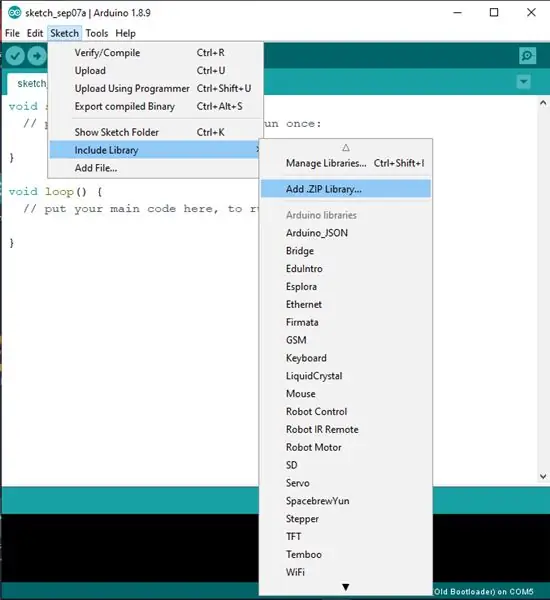The image size is (550, 600).
Task: Select Add File... menu entry
Action: [x=155, y=168]
